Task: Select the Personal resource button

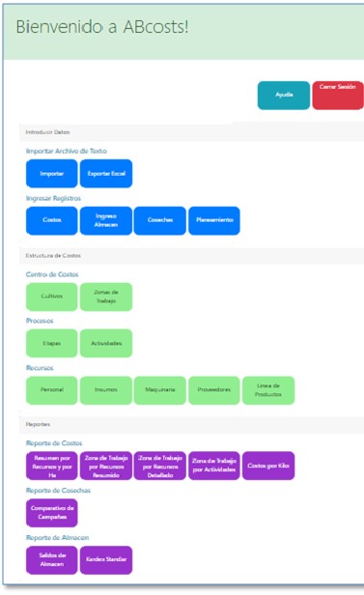Action: pyautogui.click(x=51, y=390)
